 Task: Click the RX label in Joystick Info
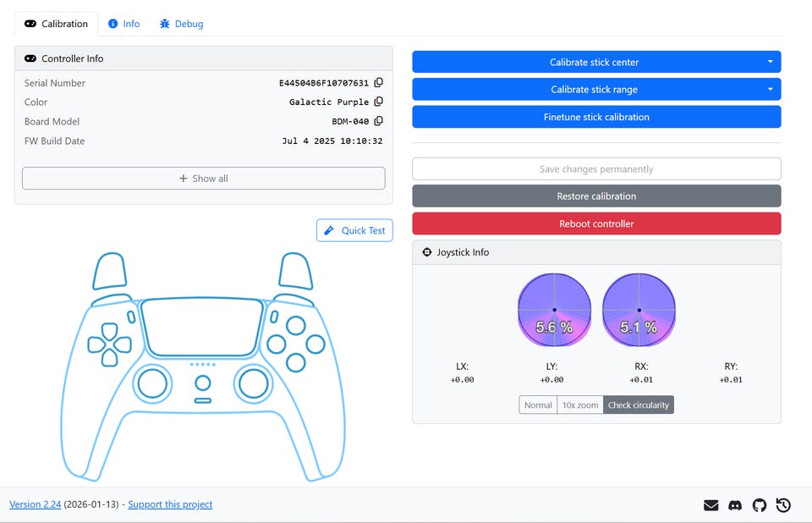(x=641, y=366)
